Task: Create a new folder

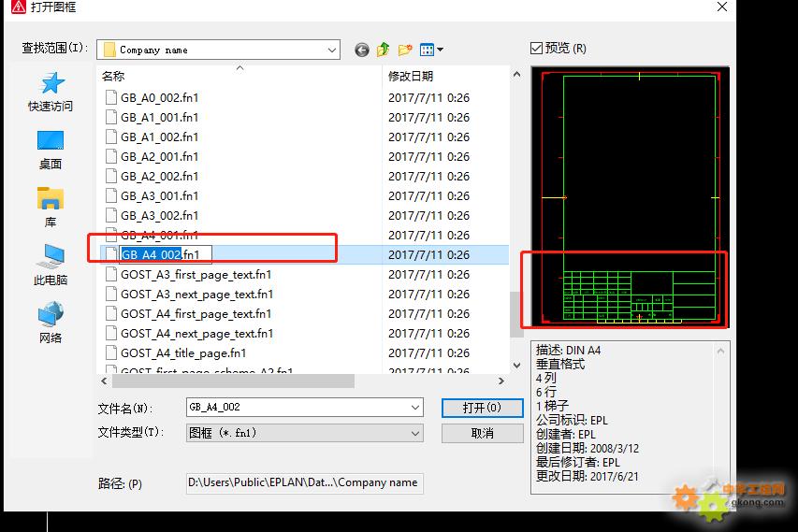Action: click(405, 50)
